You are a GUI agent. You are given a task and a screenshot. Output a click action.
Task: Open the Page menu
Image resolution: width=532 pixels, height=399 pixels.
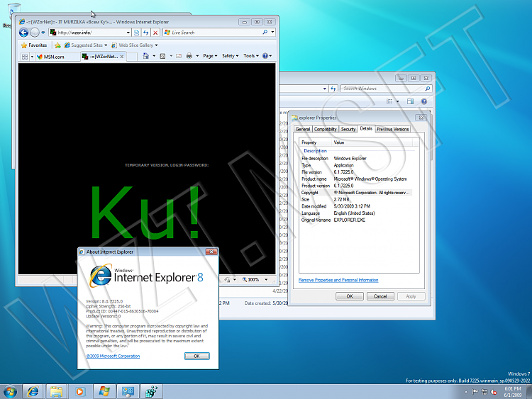tap(210, 56)
